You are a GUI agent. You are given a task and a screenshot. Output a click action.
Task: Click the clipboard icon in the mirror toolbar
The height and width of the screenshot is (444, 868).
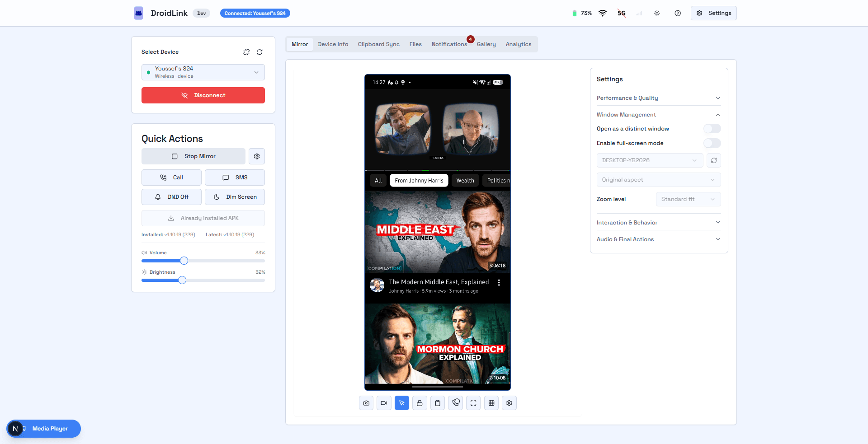438,403
